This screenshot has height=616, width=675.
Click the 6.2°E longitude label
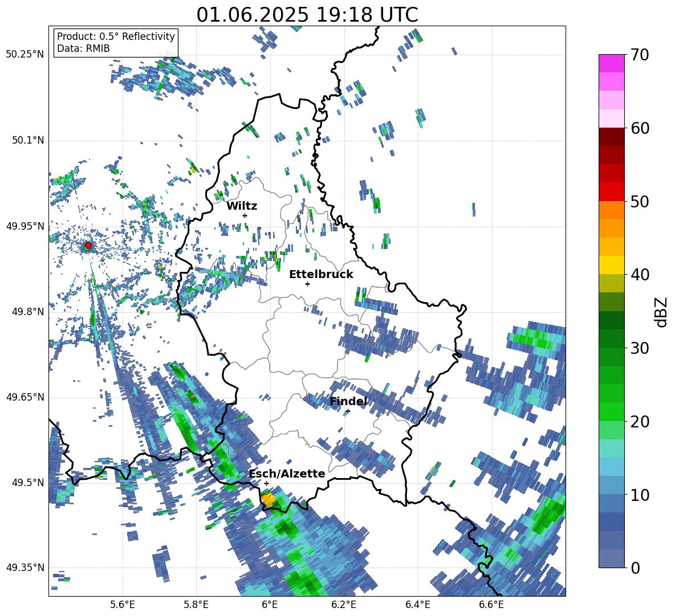click(344, 605)
